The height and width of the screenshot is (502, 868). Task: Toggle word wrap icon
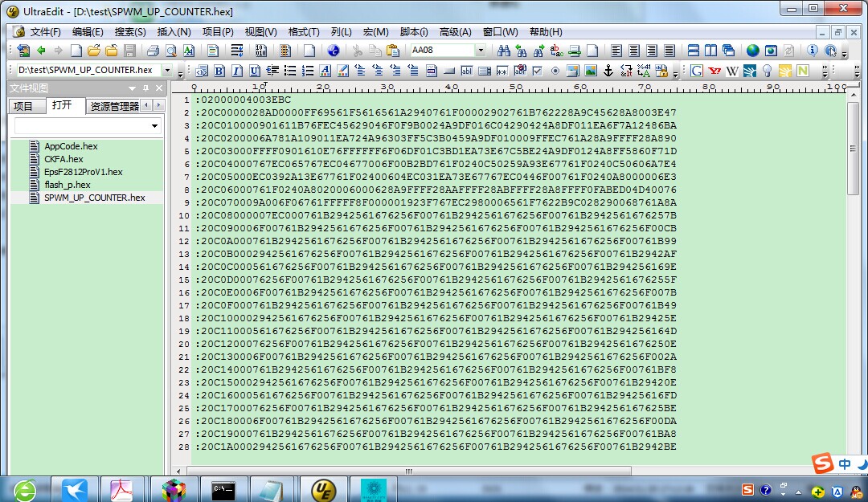(237, 51)
